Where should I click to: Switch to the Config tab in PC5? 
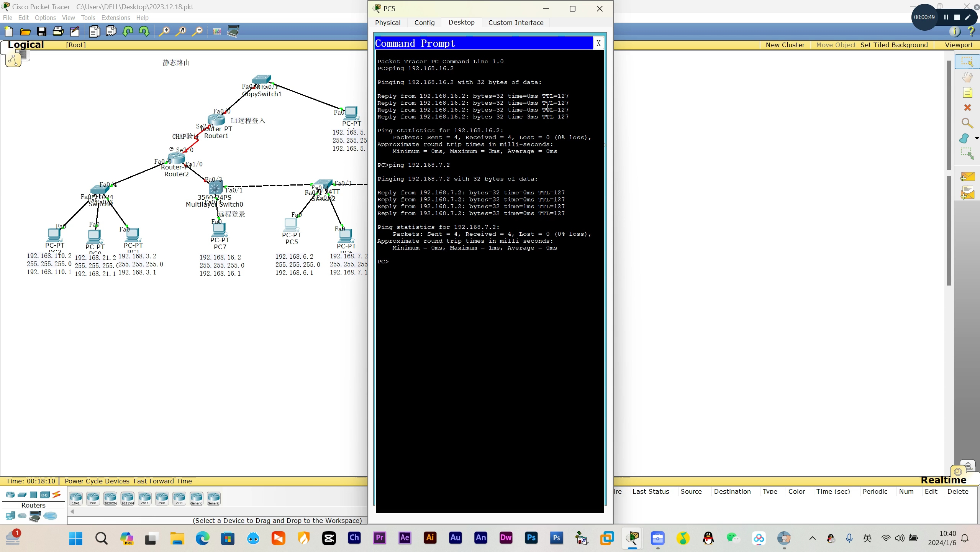click(424, 23)
